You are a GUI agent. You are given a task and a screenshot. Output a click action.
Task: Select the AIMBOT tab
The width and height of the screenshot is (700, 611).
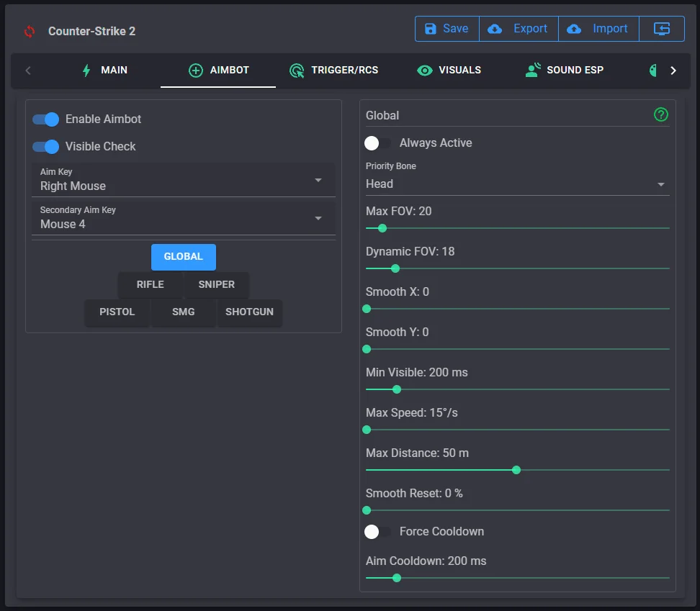(218, 71)
